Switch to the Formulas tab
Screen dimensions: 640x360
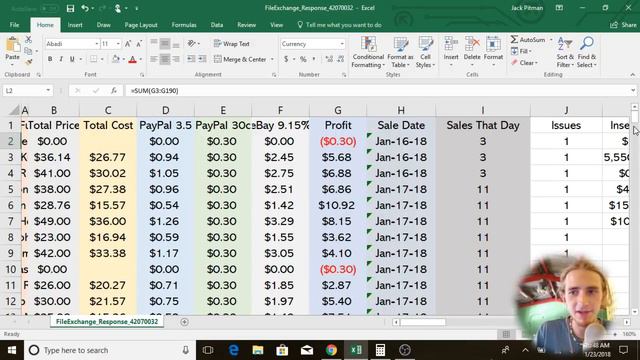(184, 25)
